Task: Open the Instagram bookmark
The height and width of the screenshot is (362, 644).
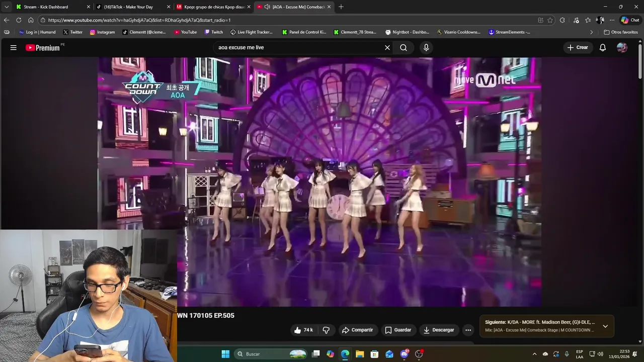Action: (x=103, y=32)
